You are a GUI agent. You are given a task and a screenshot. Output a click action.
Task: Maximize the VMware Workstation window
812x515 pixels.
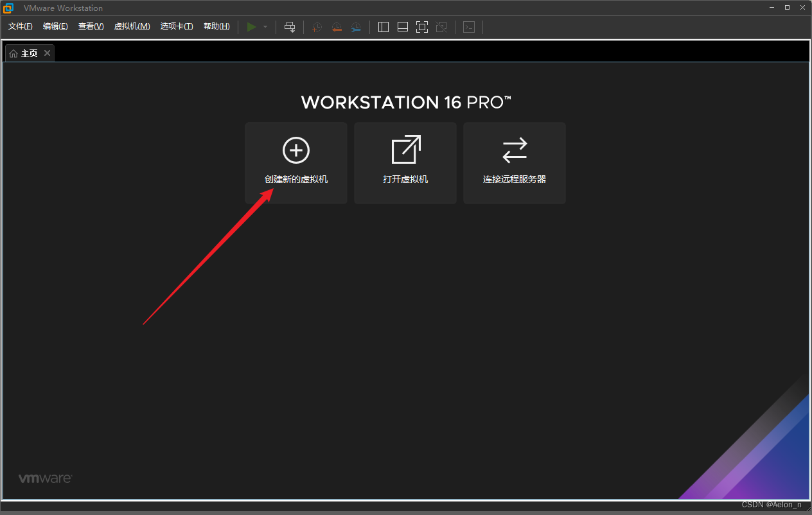click(x=787, y=8)
